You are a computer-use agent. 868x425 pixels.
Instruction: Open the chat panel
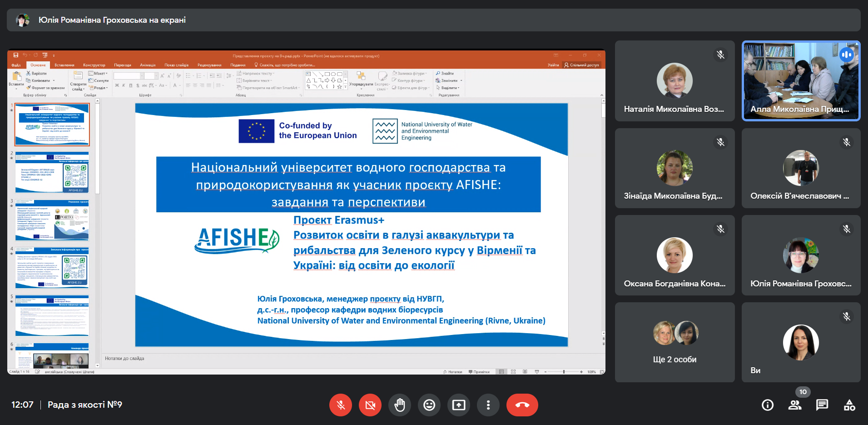click(x=822, y=405)
